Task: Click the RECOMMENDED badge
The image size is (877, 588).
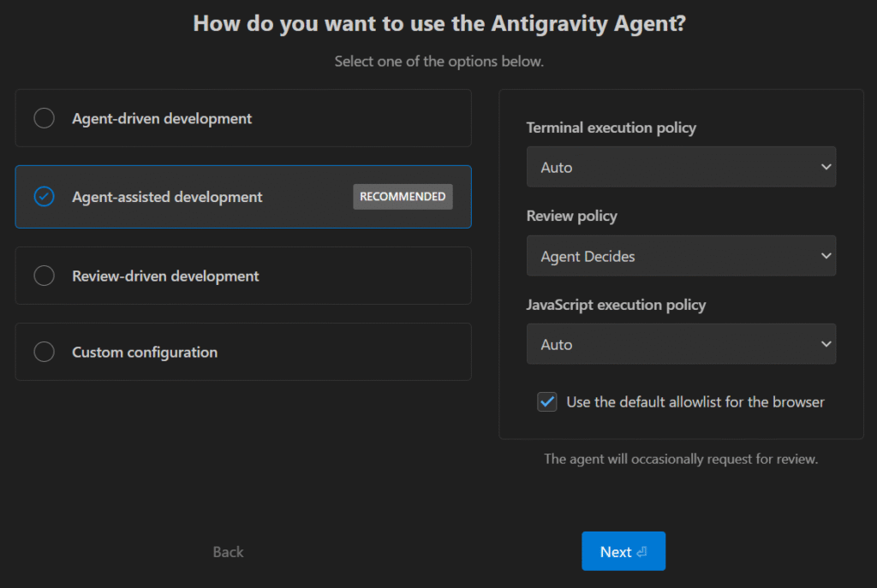Action: click(403, 197)
